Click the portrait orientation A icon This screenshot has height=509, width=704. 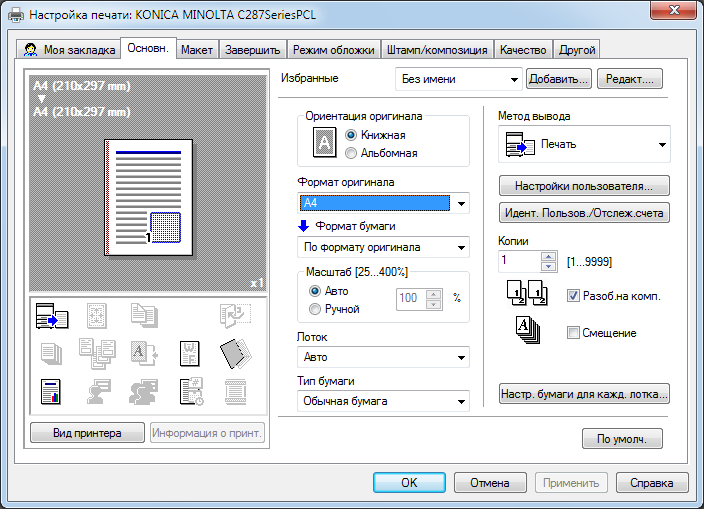(324, 143)
